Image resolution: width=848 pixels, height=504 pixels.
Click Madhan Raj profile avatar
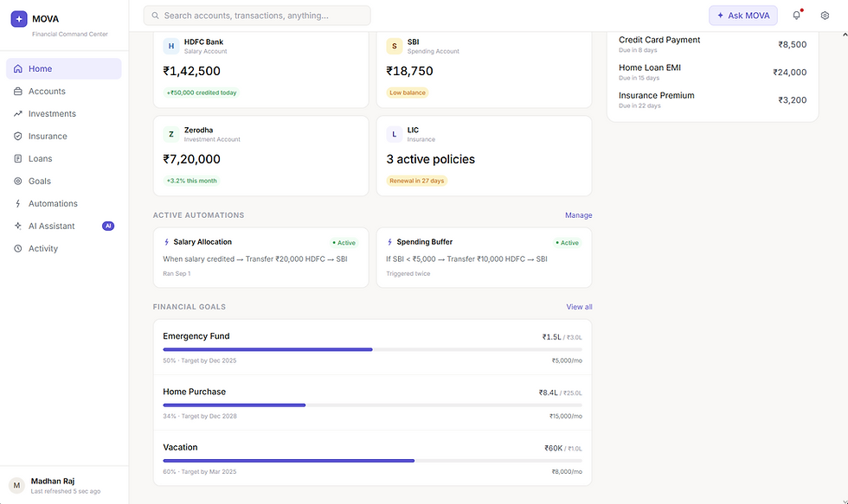(16, 485)
